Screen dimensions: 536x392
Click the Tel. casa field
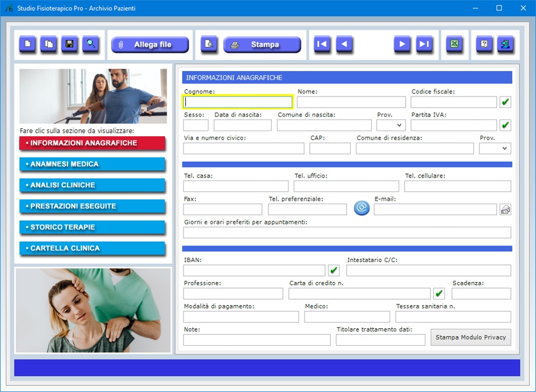(236, 186)
